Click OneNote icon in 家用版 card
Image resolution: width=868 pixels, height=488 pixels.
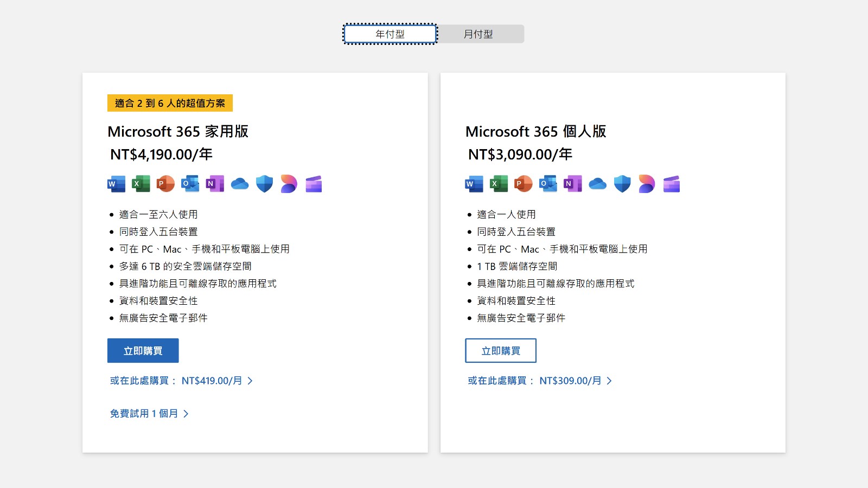click(x=215, y=184)
